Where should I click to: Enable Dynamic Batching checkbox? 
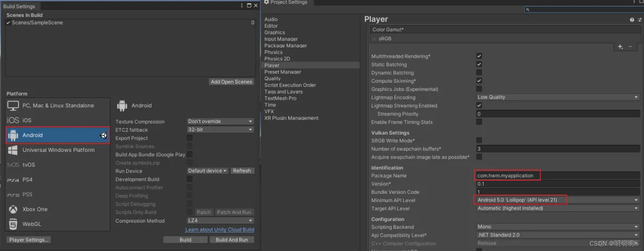tap(479, 72)
